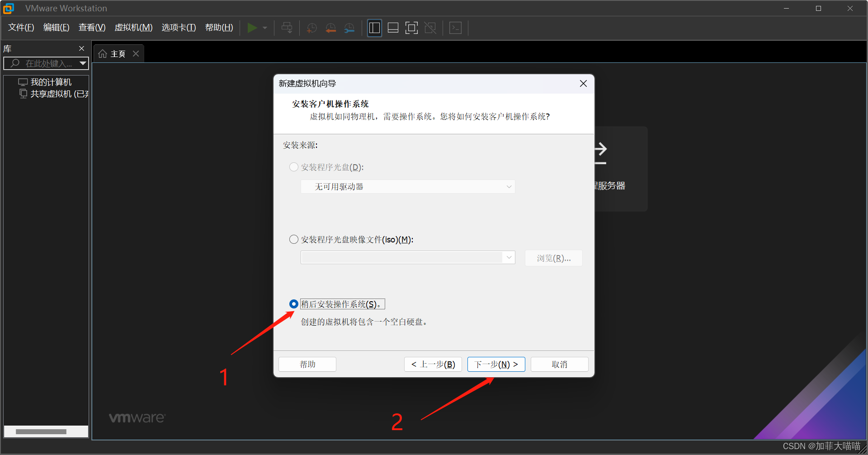Click the Help button in the wizard
Viewport: 868px width, 455px height.
(x=307, y=365)
